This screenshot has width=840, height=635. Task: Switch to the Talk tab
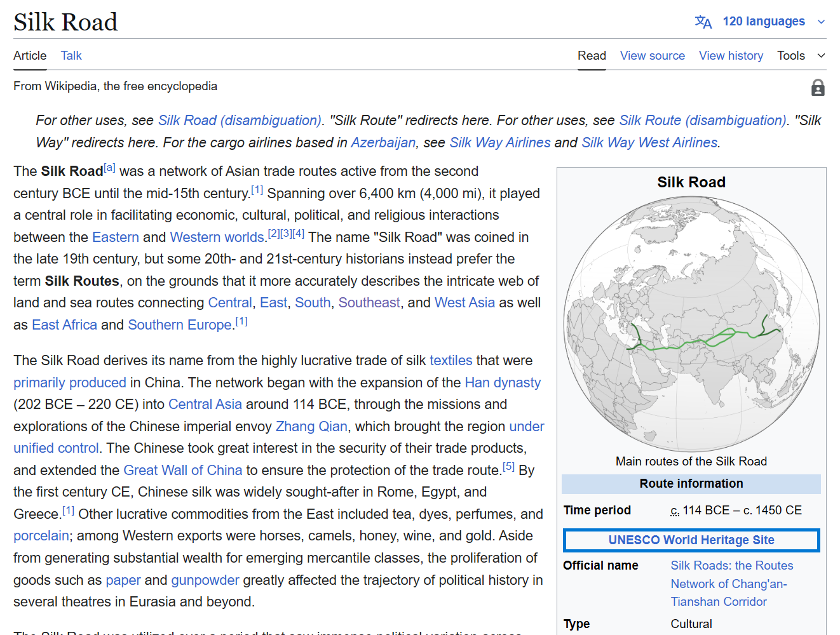point(71,56)
